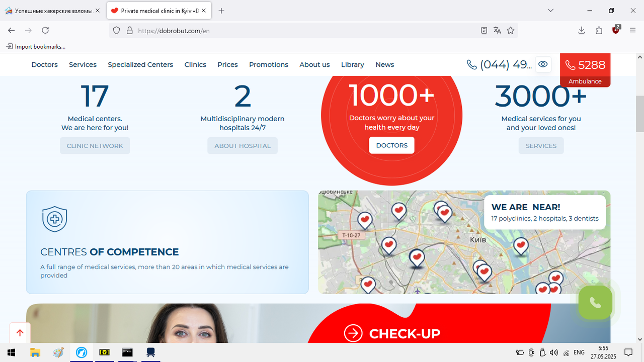The width and height of the screenshot is (644, 362).
Task: Open the downloads panel
Action: click(582, 30)
